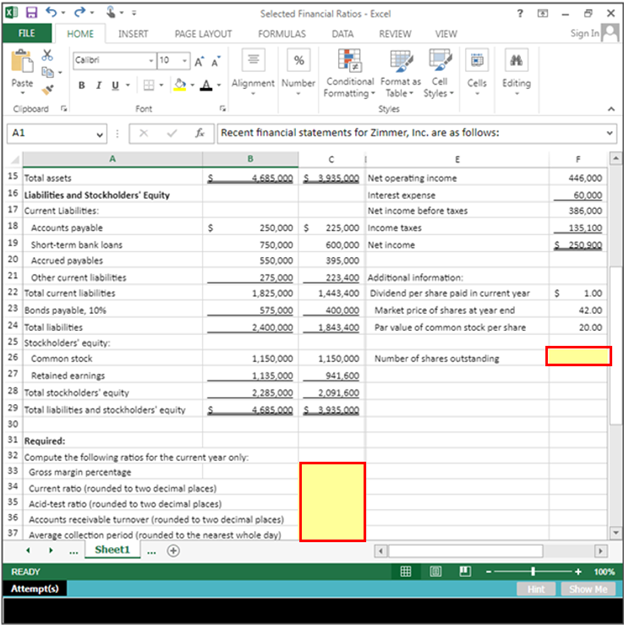
Task: Click the Hint button
Action: (x=536, y=589)
